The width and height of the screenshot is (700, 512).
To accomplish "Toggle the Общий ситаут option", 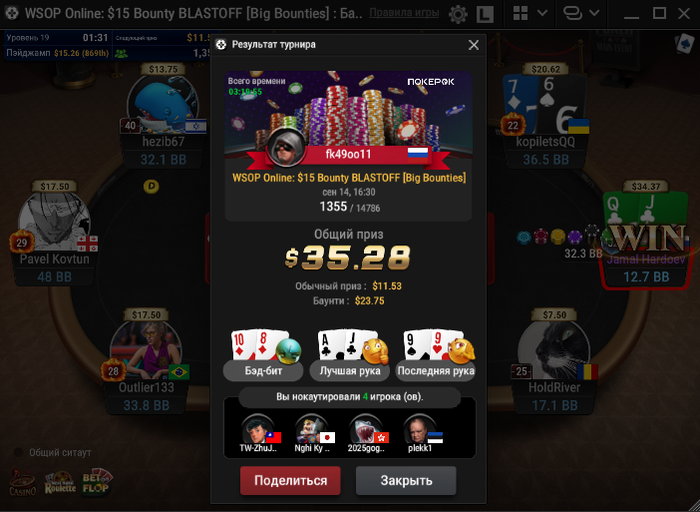I will tap(18, 452).
